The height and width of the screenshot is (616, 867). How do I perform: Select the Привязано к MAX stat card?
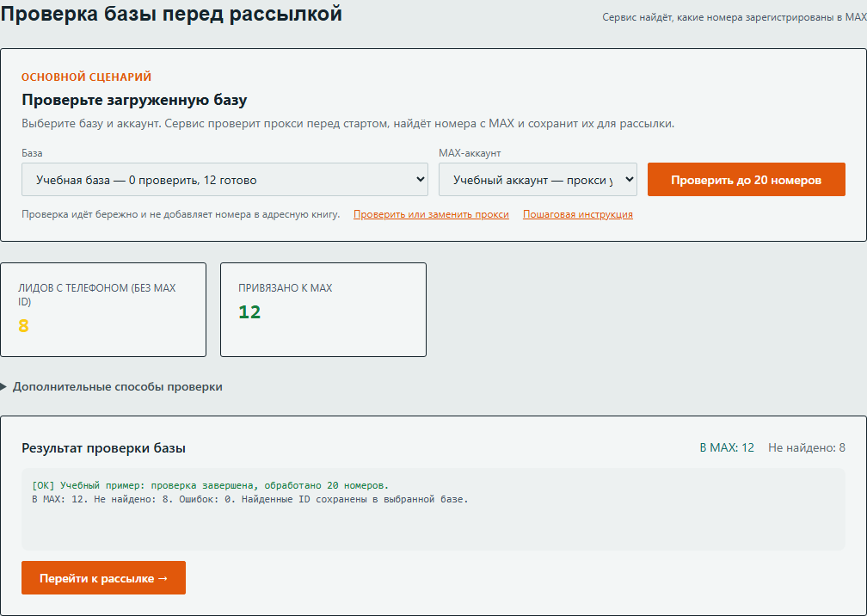323,310
